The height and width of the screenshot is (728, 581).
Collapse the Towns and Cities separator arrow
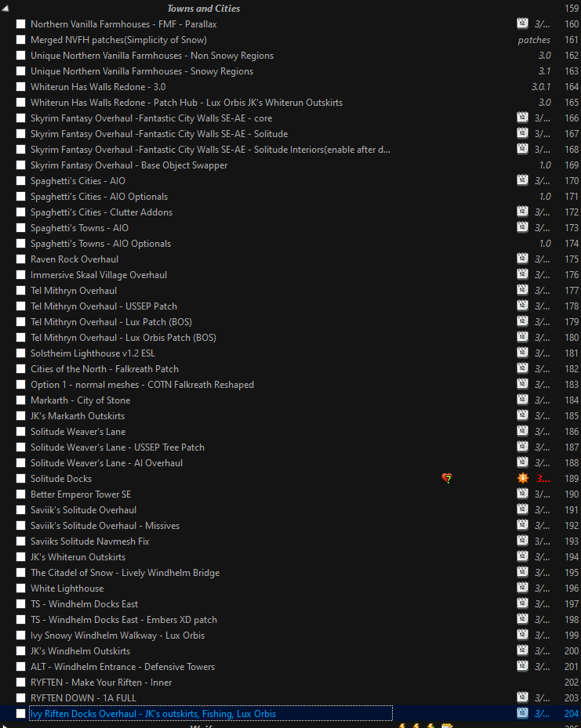click(x=5, y=9)
